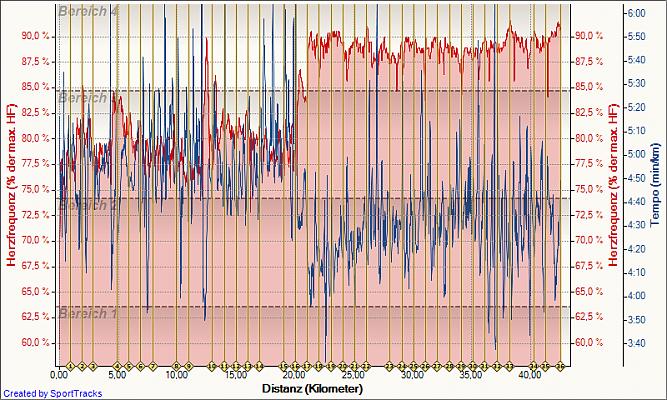Click lap marker 7 diamond
This screenshot has width=667, height=400.
click(153, 366)
